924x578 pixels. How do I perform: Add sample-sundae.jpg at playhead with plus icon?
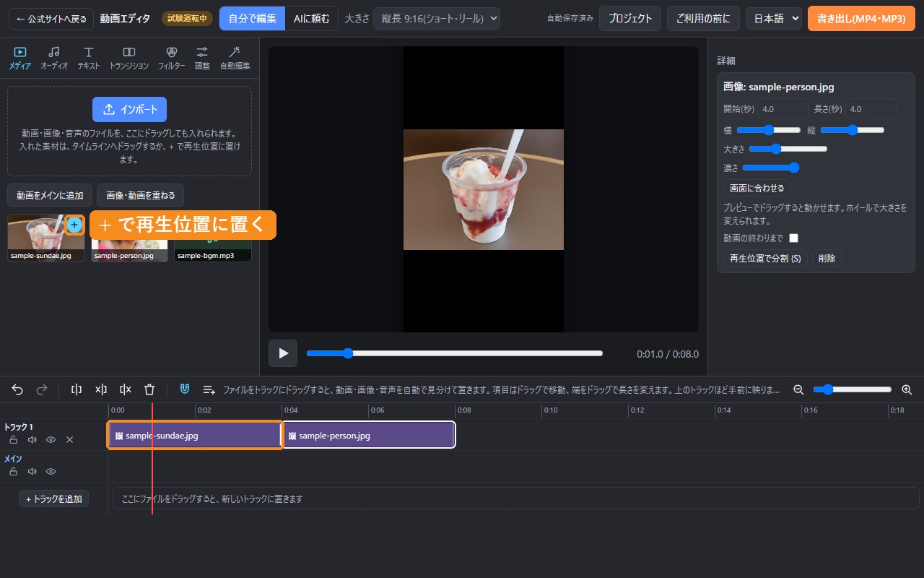[74, 225]
